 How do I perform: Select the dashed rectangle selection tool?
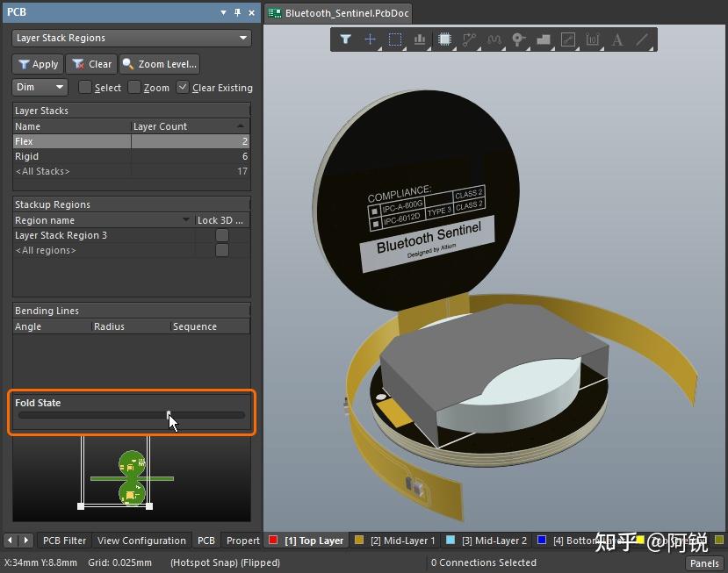point(395,39)
